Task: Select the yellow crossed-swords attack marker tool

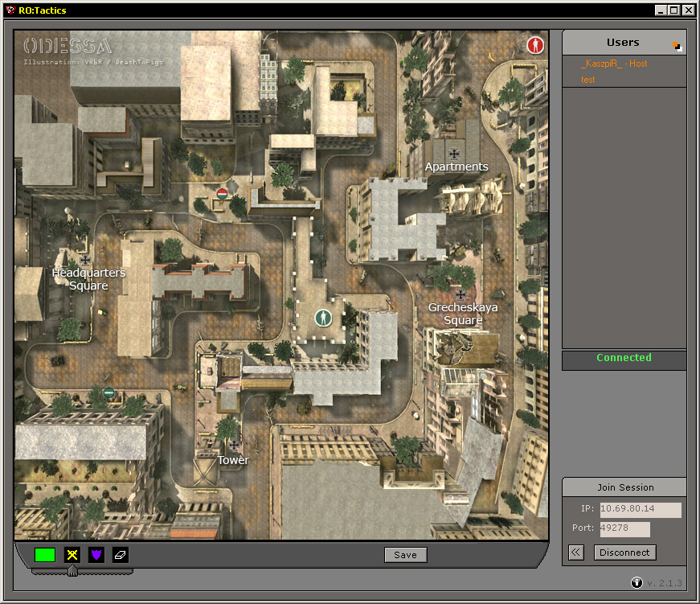Action: click(72, 555)
